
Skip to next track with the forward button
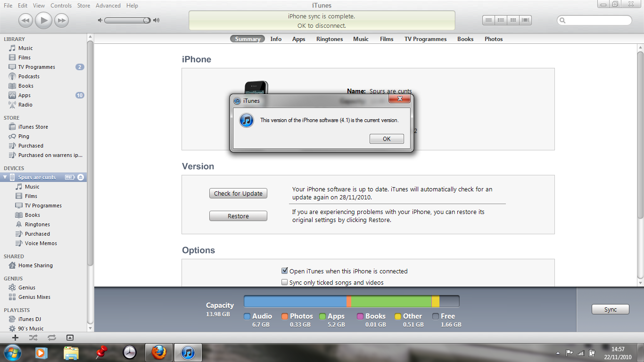tap(61, 20)
